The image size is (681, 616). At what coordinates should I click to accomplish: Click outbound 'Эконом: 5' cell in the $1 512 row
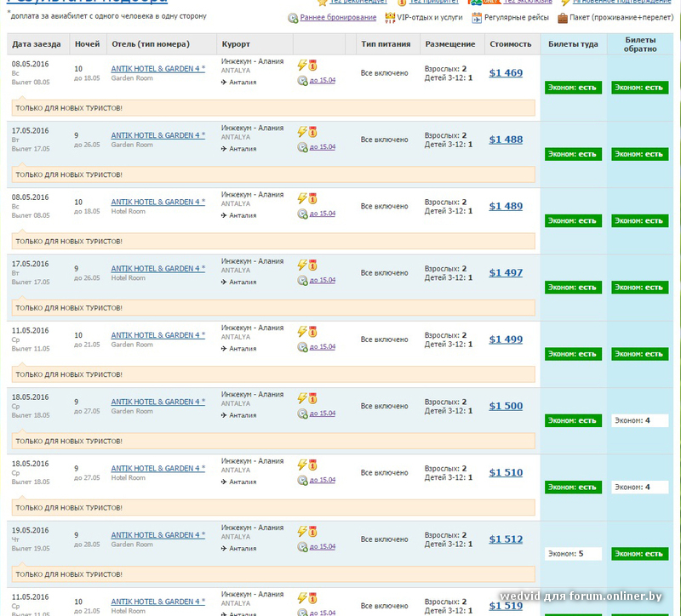point(573,554)
